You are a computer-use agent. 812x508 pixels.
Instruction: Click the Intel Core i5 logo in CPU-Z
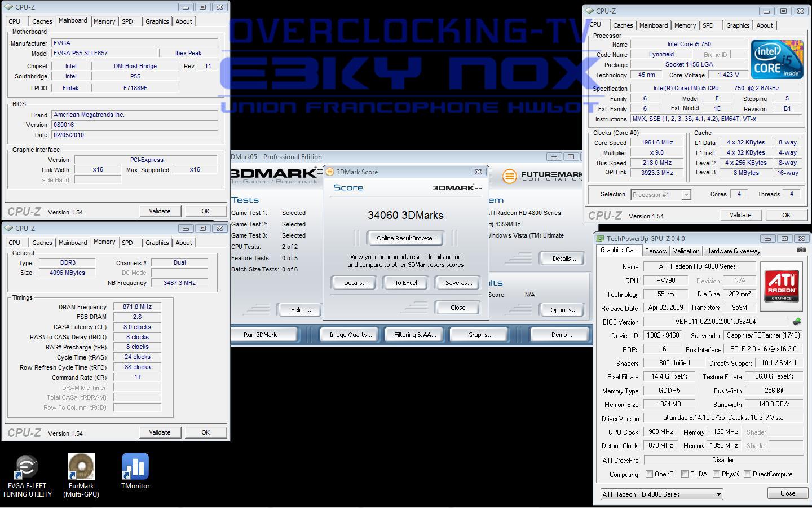777,59
